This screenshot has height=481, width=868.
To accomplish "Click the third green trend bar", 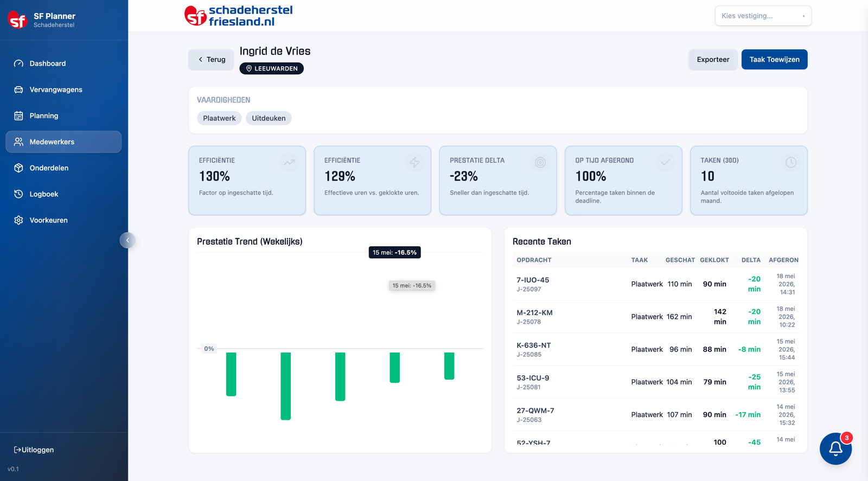I will pyautogui.click(x=340, y=376).
